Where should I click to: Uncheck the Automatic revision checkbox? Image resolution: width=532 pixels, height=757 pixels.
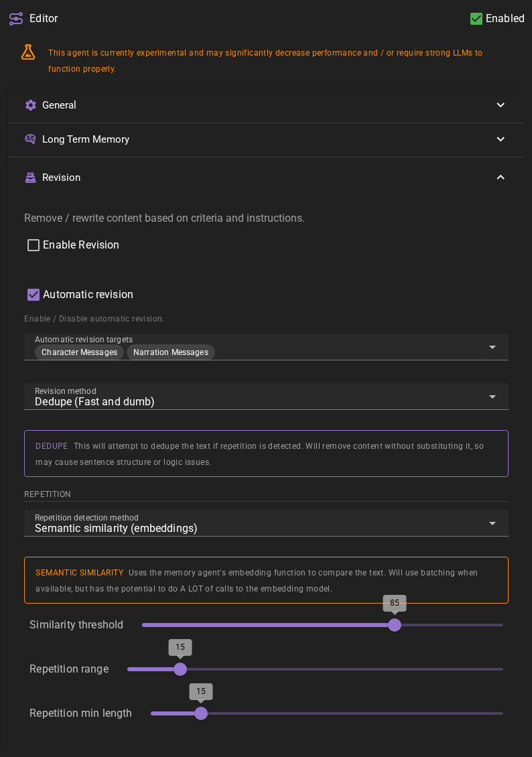click(x=34, y=295)
